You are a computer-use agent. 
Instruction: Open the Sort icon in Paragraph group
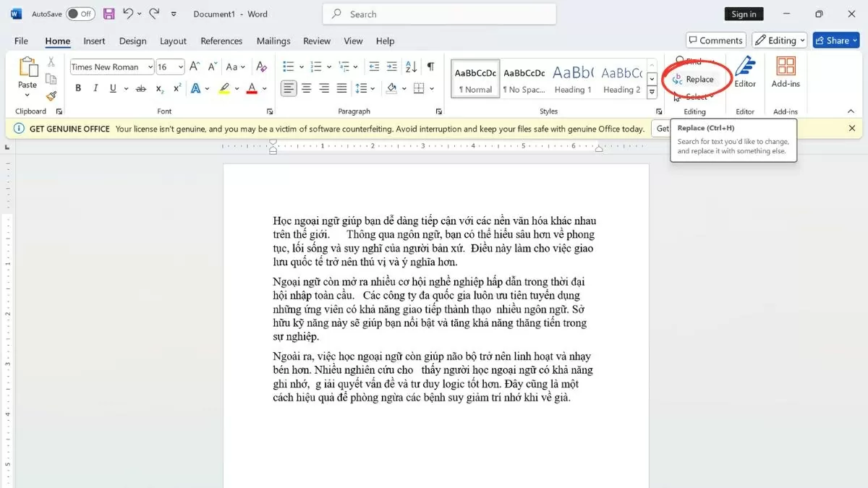[411, 67]
